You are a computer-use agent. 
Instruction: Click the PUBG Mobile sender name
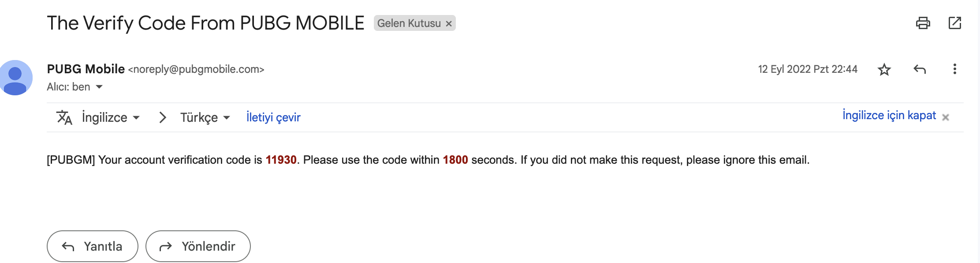tap(86, 69)
